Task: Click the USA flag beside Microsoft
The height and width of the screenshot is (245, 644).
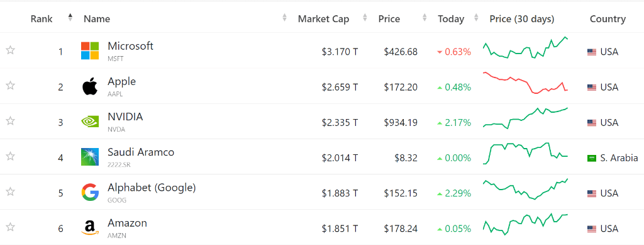Action: tap(591, 52)
